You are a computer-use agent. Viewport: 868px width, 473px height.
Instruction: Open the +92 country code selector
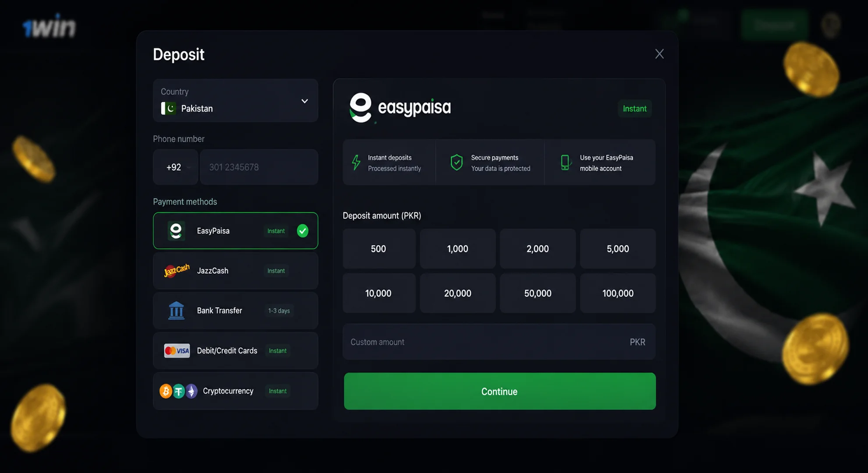pos(175,167)
